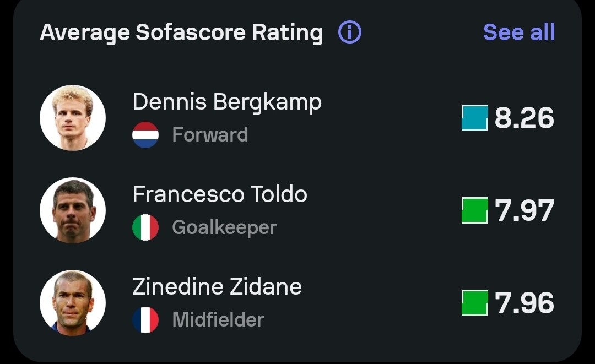Viewport: 595px width, 364px height.
Task: Select the 7.96 rating value
Action: pos(524,303)
